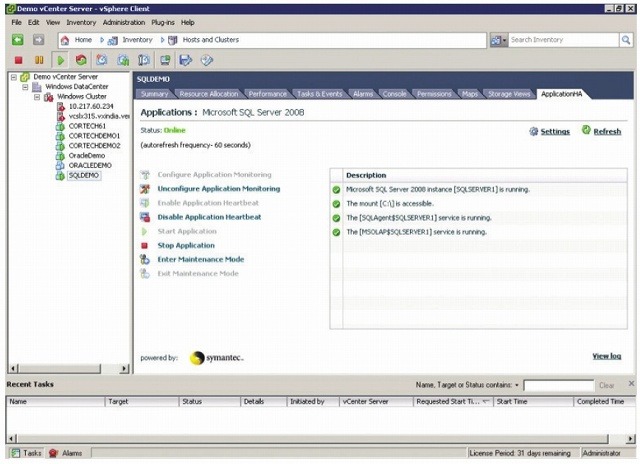
Task: Click the green back navigation arrow
Action: [x=18, y=40]
